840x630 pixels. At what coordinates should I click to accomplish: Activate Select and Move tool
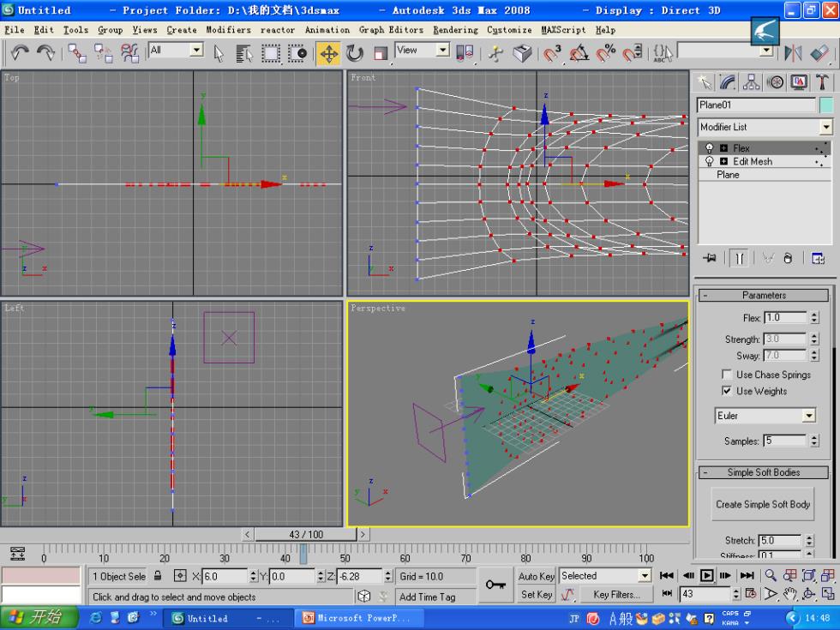(328, 53)
